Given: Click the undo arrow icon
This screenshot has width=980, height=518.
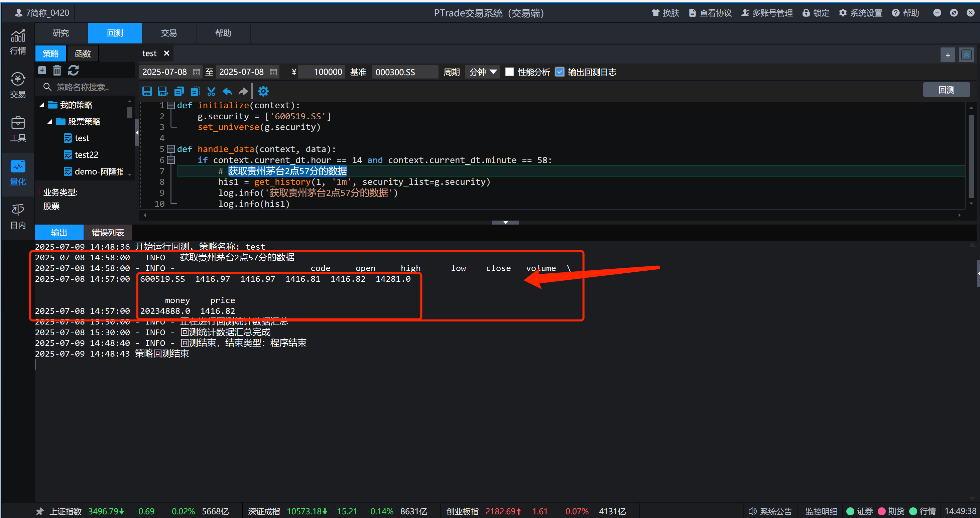Looking at the screenshot, I should click(x=227, y=91).
